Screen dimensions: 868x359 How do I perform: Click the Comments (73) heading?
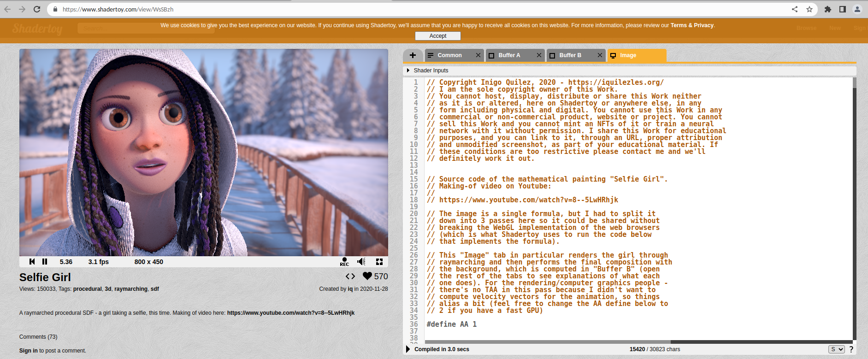pos(38,337)
